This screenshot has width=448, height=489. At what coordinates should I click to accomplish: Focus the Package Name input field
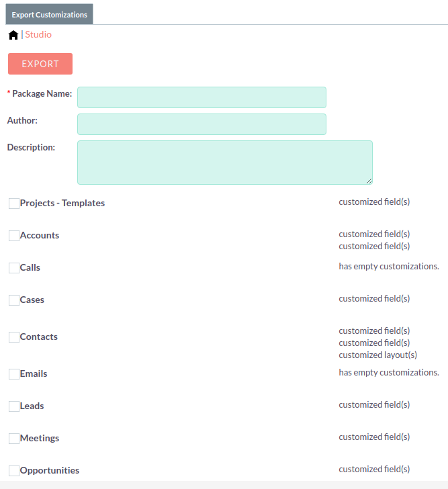[x=201, y=97]
